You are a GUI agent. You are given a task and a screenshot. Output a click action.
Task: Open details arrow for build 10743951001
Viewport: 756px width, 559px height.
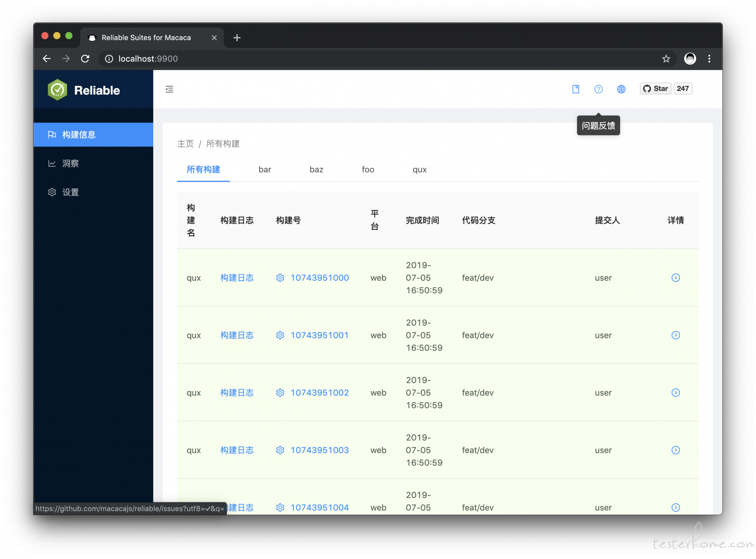676,335
